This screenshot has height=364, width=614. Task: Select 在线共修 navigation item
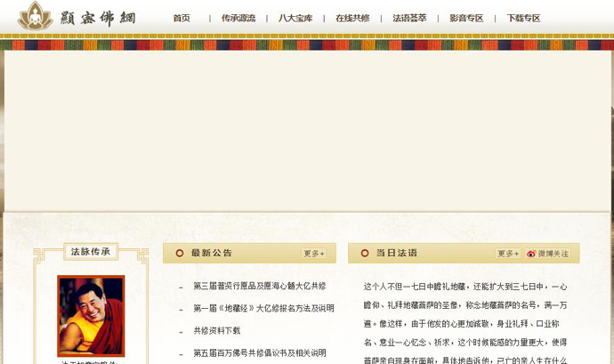[352, 18]
